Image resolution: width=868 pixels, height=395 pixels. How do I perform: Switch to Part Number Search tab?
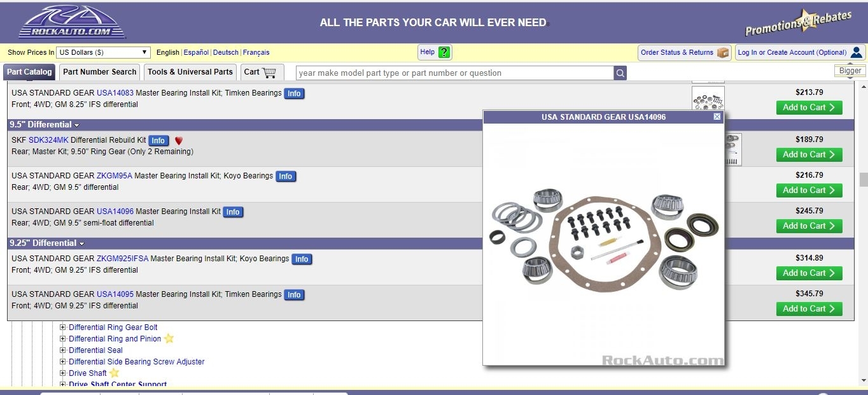point(100,72)
